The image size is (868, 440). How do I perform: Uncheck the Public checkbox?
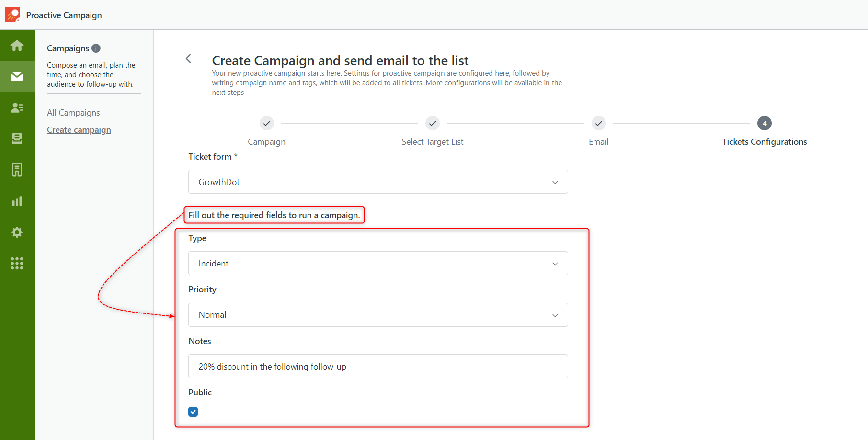click(x=193, y=412)
